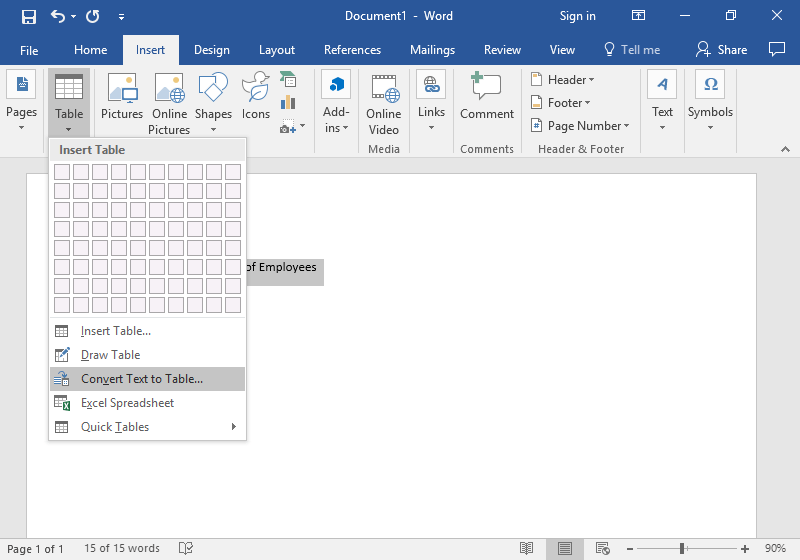Open the Page Number dropdown

(581, 125)
